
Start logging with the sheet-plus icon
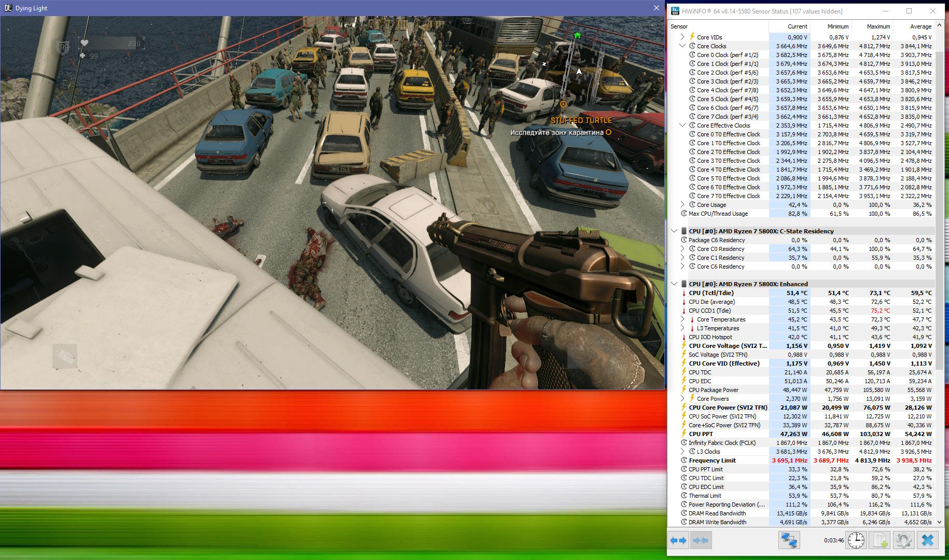coord(880,540)
